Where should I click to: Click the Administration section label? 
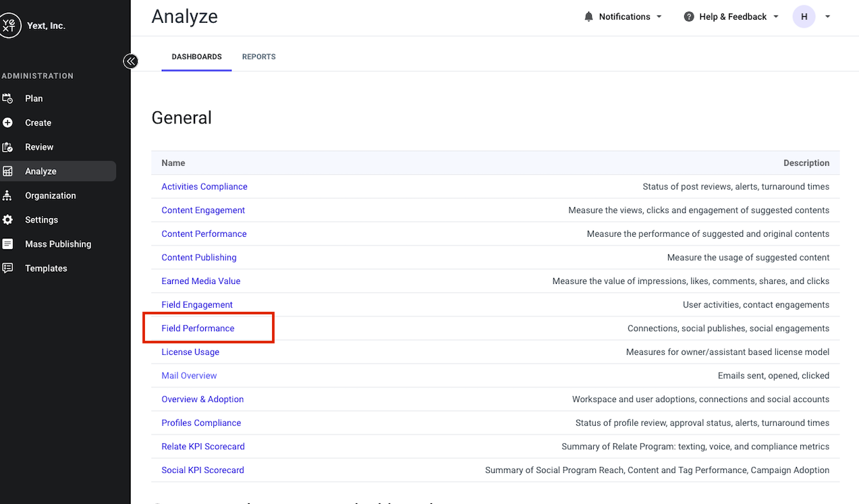click(38, 76)
